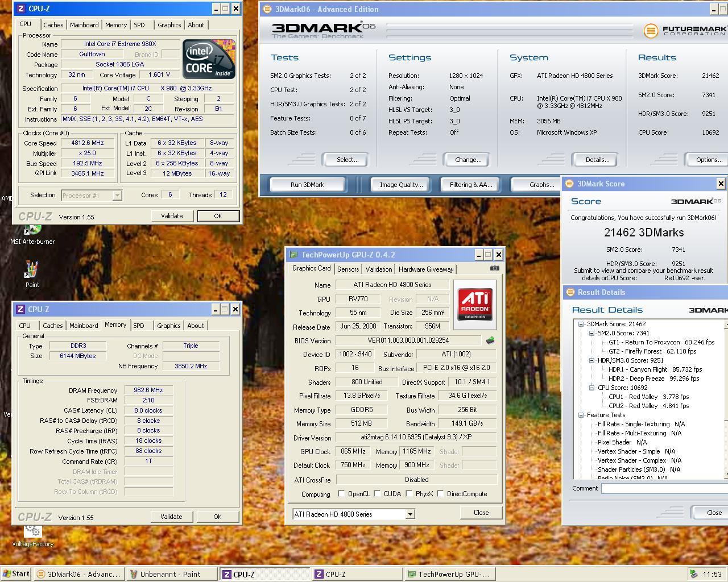Switch to Unbenannt - Paint taskbar button
This screenshot has height=582, width=728.
(x=172, y=574)
